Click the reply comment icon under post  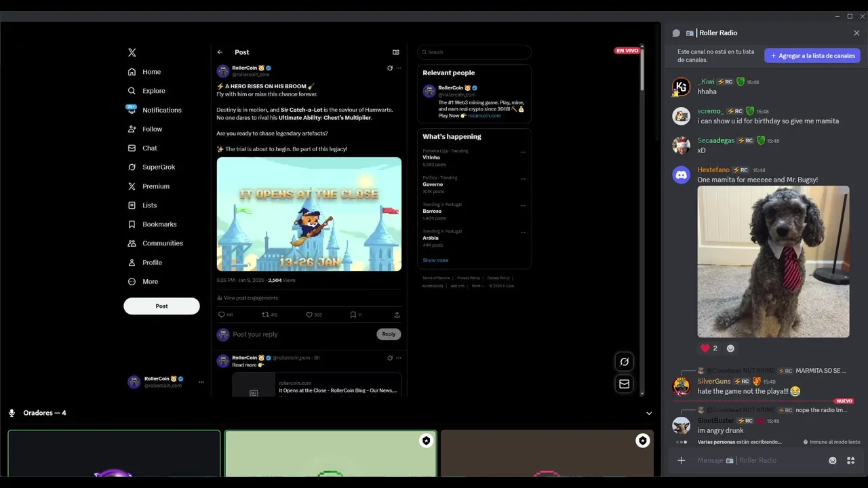point(221,314)
